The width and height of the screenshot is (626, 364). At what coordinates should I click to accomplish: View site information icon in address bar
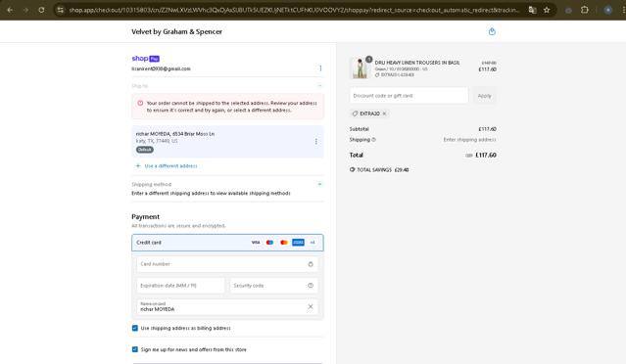pyautogui.click(x=61, y=10)
